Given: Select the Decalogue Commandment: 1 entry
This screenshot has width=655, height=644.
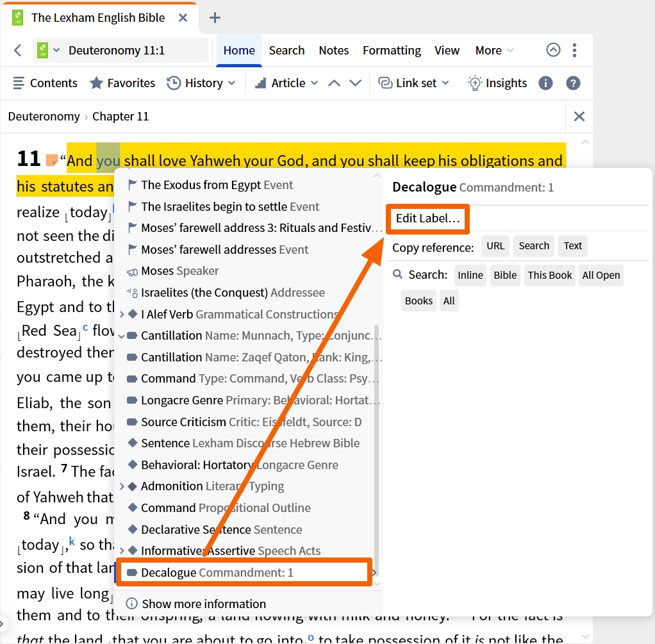Looking at the screenshot, I should coord(244,572).
